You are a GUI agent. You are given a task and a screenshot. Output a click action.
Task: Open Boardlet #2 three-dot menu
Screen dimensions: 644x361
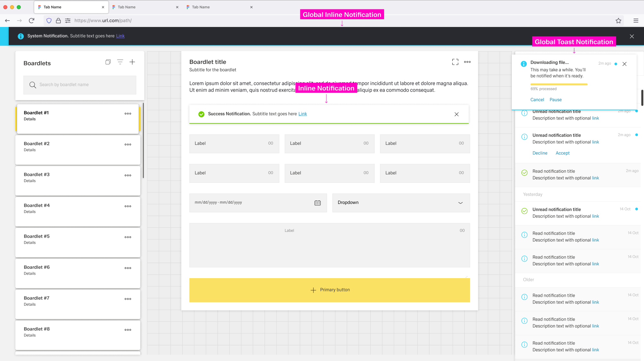[x=128, y=145]
